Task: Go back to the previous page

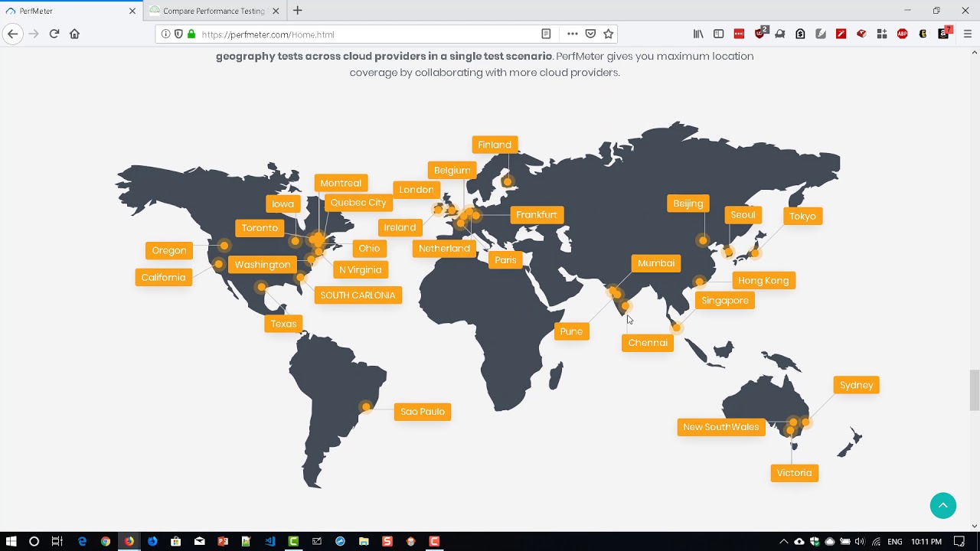Action: [x=12, y=34]
